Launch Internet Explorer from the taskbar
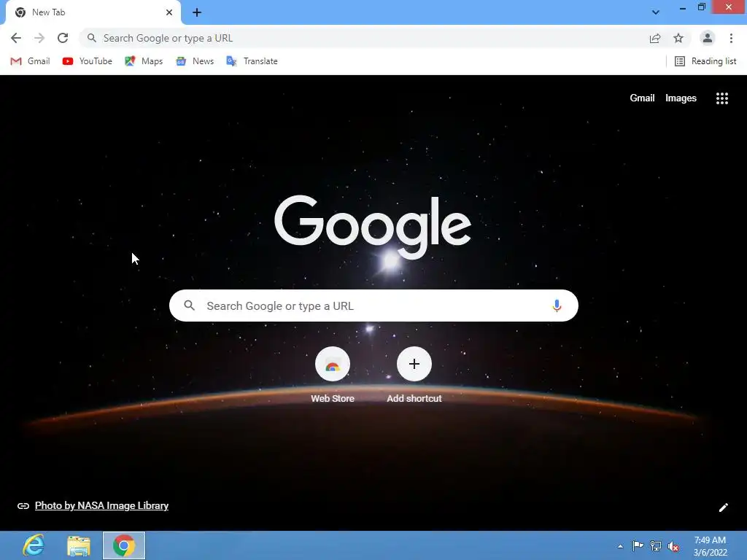Screen dimensions: 747x560 [34, 545]
